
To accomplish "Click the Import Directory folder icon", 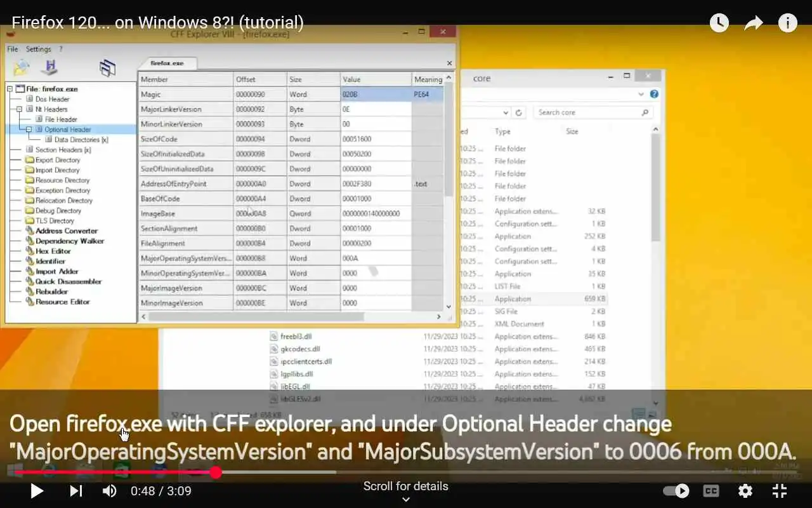I will click(x=30, y=170).
